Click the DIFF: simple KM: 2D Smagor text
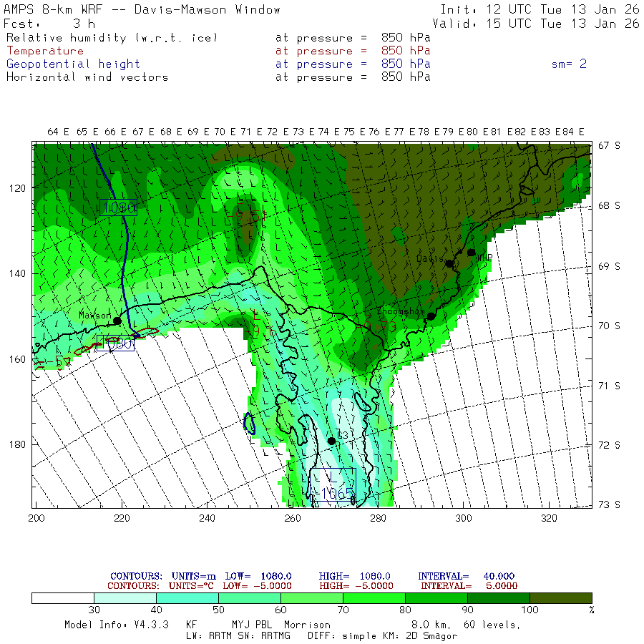This screenshot has width=644, height=644. click(x=383, y=636)
